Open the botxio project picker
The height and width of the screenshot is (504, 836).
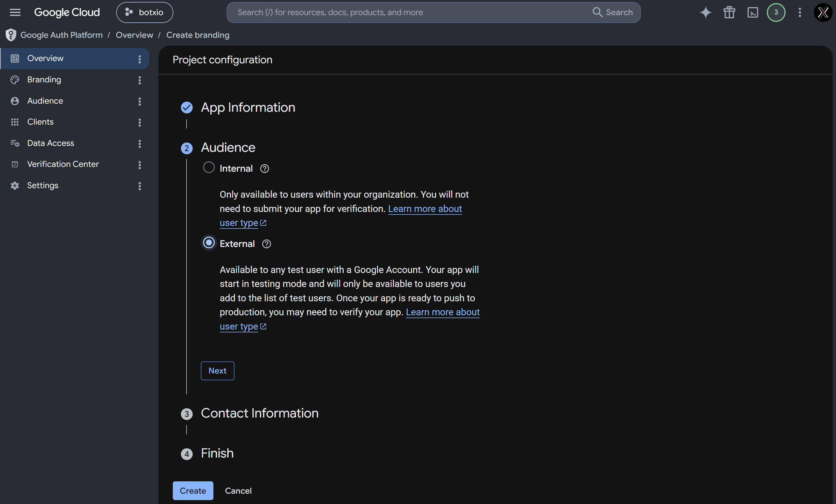click(145, 13)
